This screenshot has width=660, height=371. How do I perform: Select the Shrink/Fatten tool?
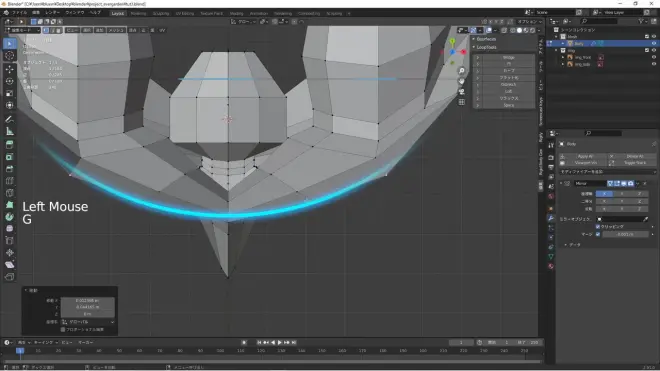pyautogui.click(x=10, y=253)
